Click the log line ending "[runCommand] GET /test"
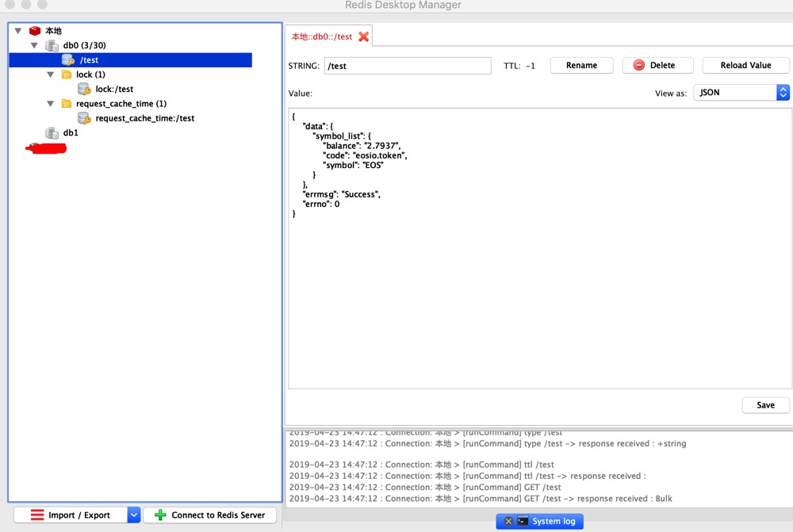The height and width of the screenshot is (532, 793). 425,488
